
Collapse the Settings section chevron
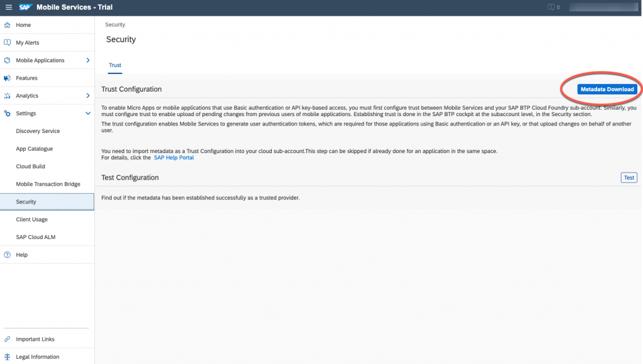[88, 113]
